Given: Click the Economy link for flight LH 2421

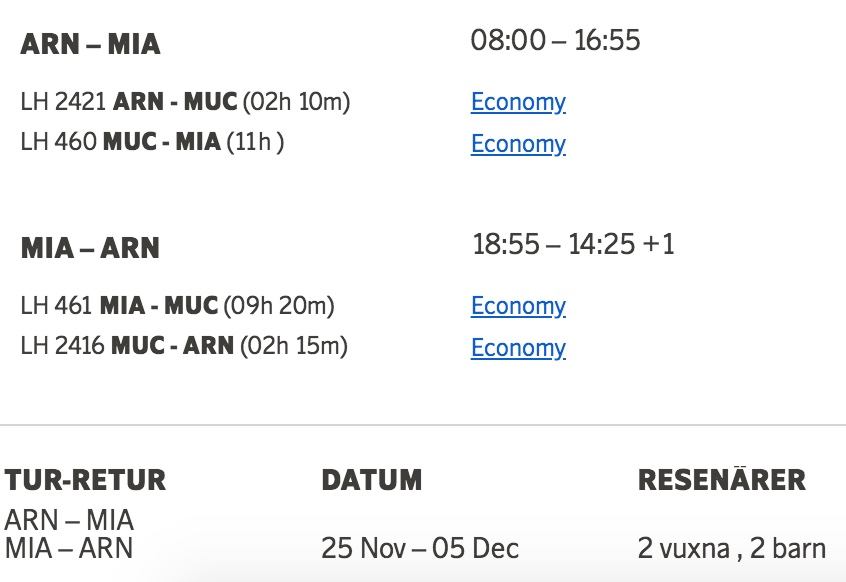Looking at the screenshot, I should 518,102.
